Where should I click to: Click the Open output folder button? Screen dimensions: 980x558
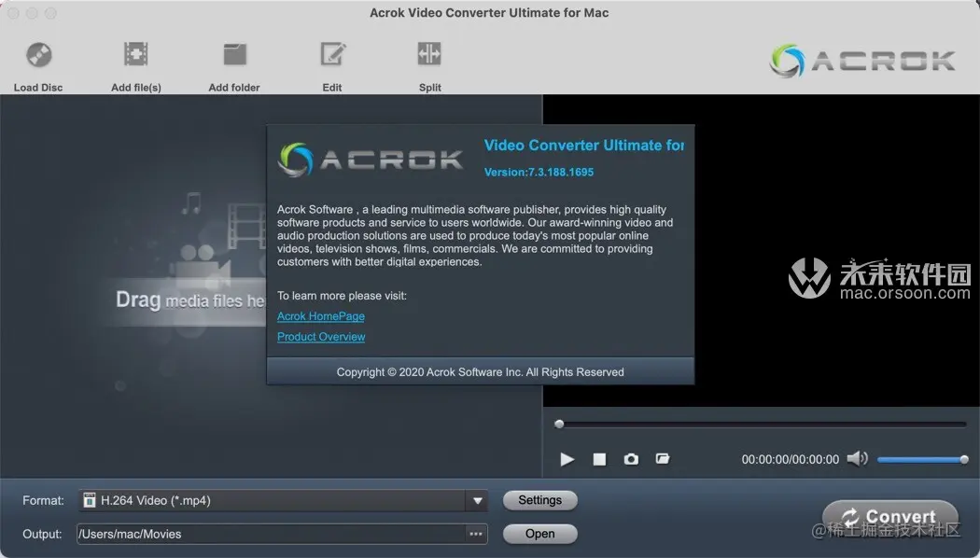click(x=540, y=534)
